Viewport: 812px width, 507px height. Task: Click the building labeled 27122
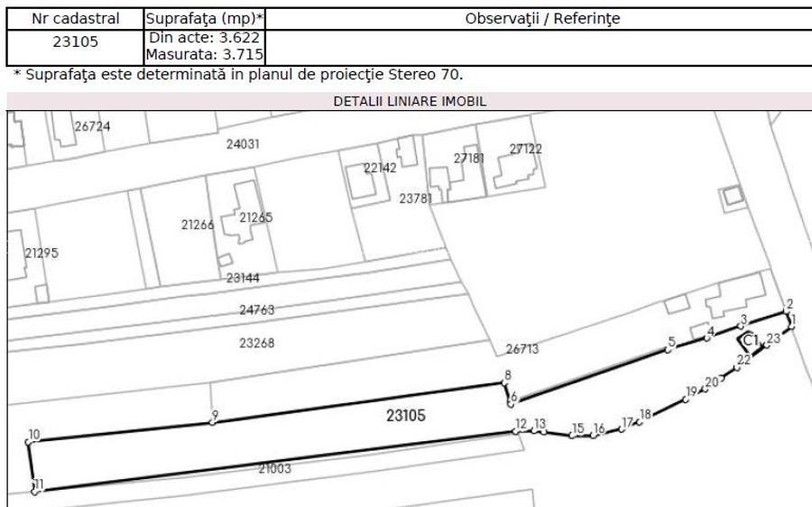(x=525, y=149)
